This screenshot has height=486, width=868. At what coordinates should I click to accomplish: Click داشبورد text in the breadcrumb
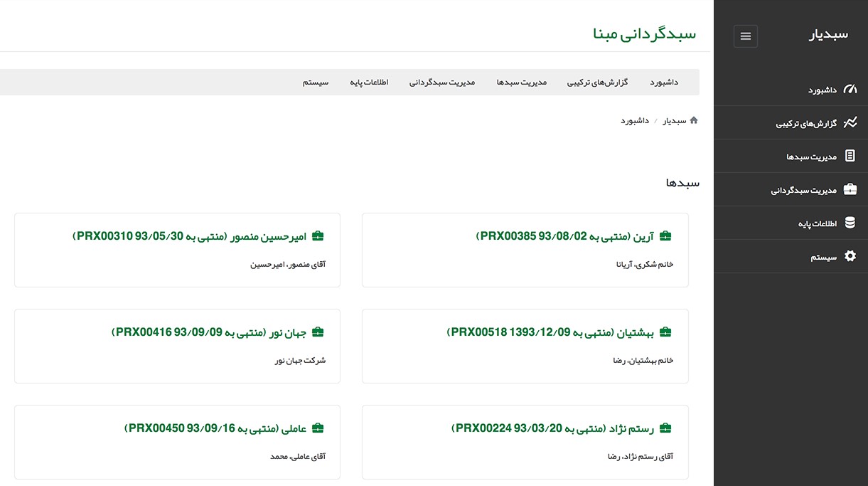click(x=635, y=121)
